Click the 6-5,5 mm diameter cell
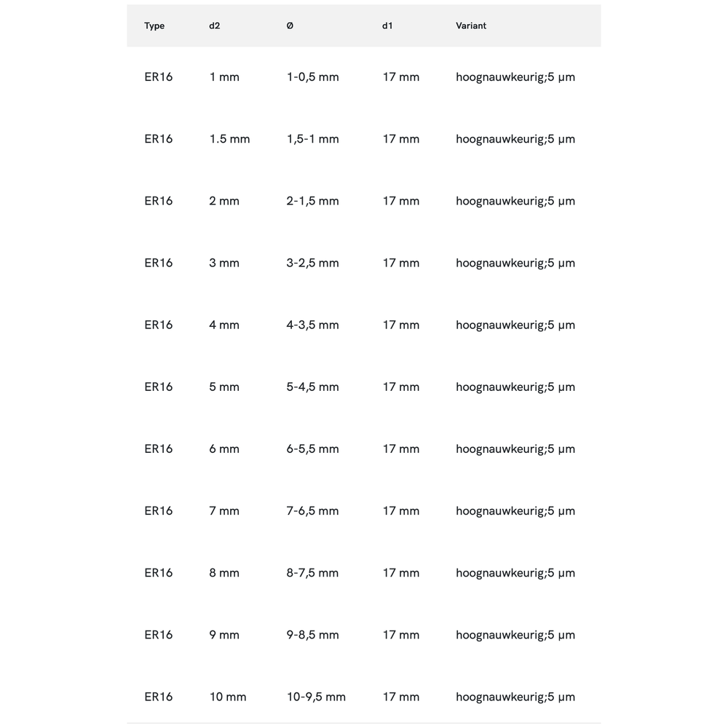Viewport: 728px width, 728px height. [x=312, y=448]
